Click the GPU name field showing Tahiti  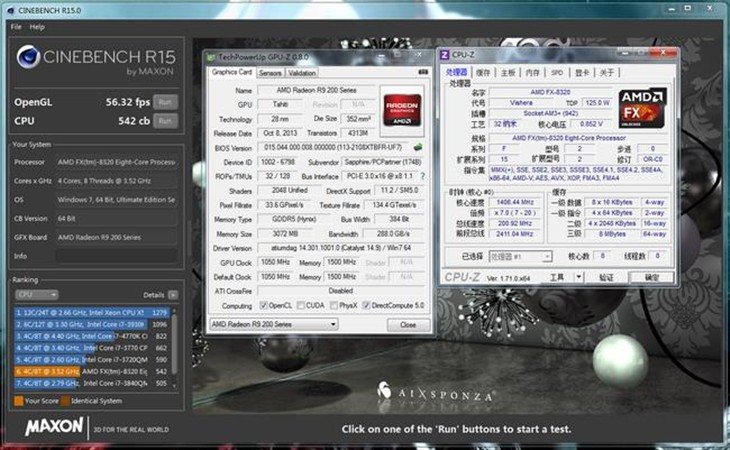tap(280, 105)
